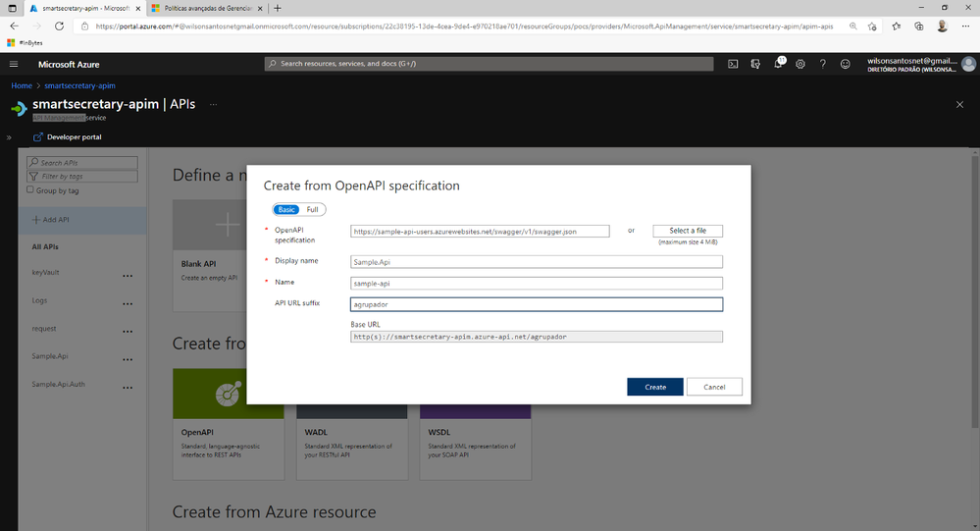Click the Filter by tags box

[81, 177]
